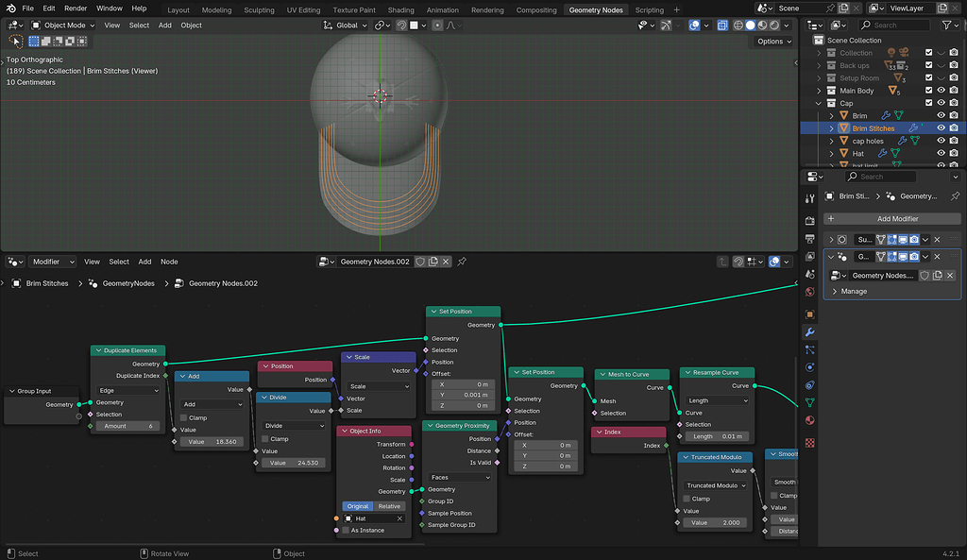Screen dimensions: 967x560
Task: Hide the Brim Stitches object in viewport
Action: point(940,127)
